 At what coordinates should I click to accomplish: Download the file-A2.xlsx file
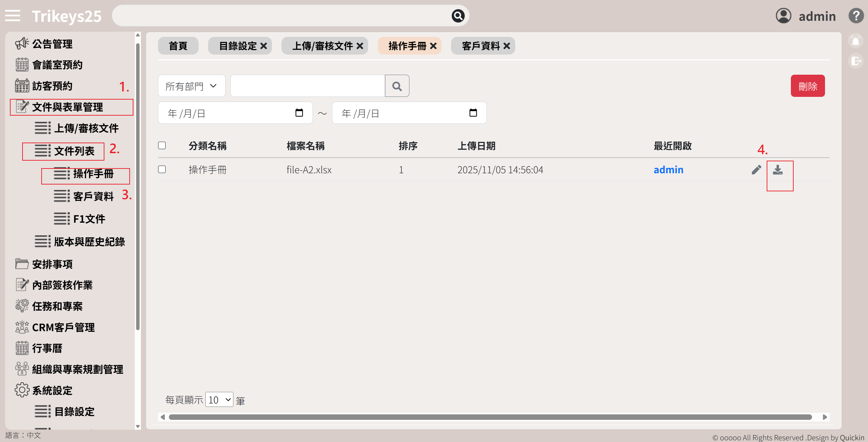tap(778, 170)
